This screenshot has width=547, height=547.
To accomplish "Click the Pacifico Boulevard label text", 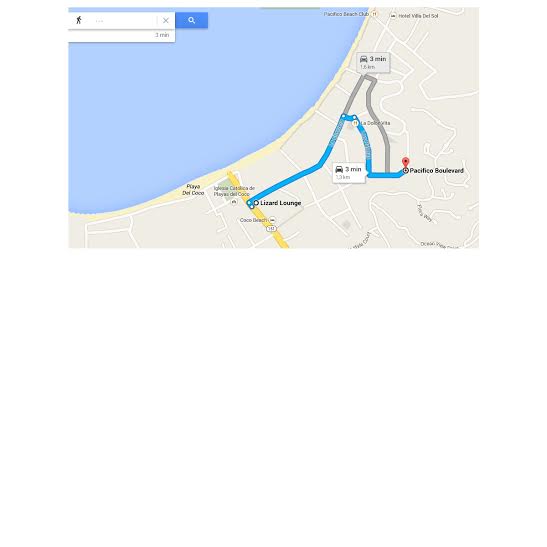I will pyautogui.click(x=436, y=171).
